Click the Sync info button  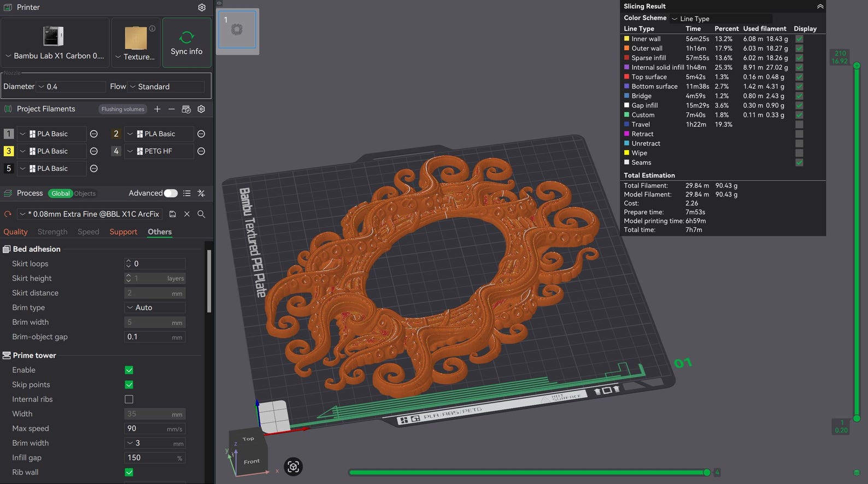186,43
